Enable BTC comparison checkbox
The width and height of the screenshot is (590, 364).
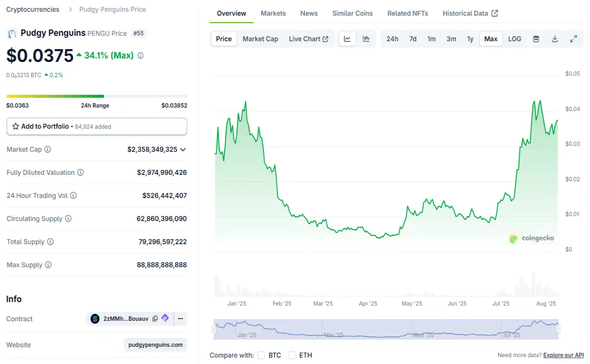click(261, 355)
